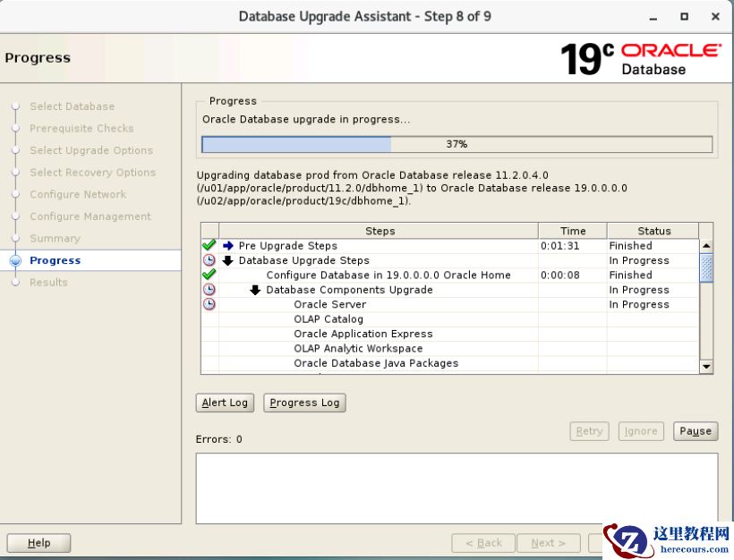Click the Steps column header
This screenshot has width=734, height=560.
(x=380, y=231)
